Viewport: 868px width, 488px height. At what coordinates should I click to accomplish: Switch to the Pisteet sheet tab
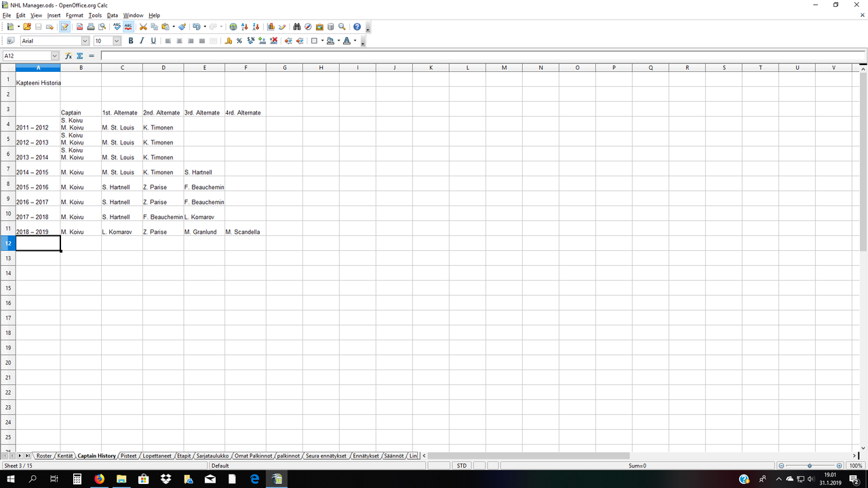click(129, 456)
